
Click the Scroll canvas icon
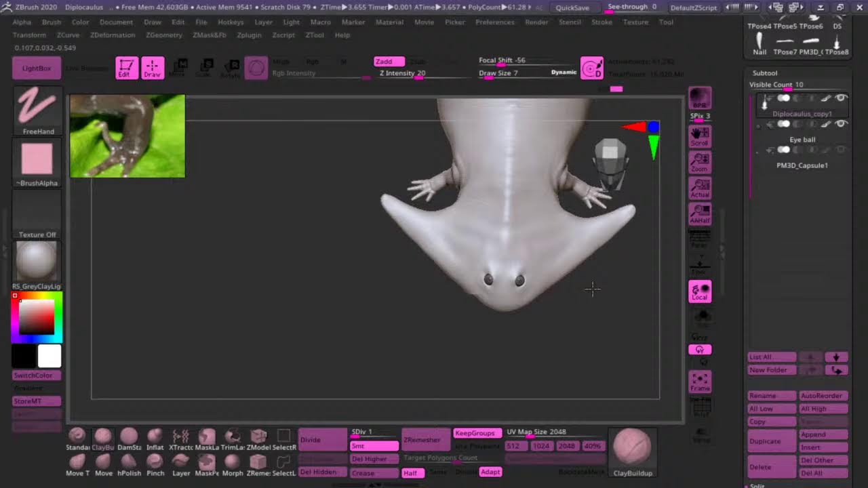click(700, 136)
